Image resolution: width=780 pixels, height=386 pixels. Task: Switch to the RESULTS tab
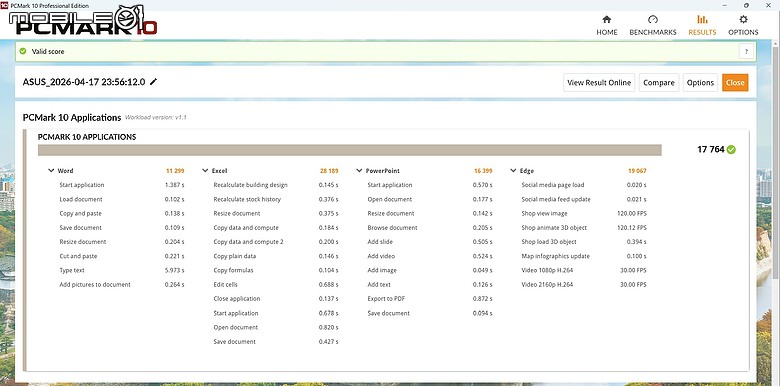702,25
